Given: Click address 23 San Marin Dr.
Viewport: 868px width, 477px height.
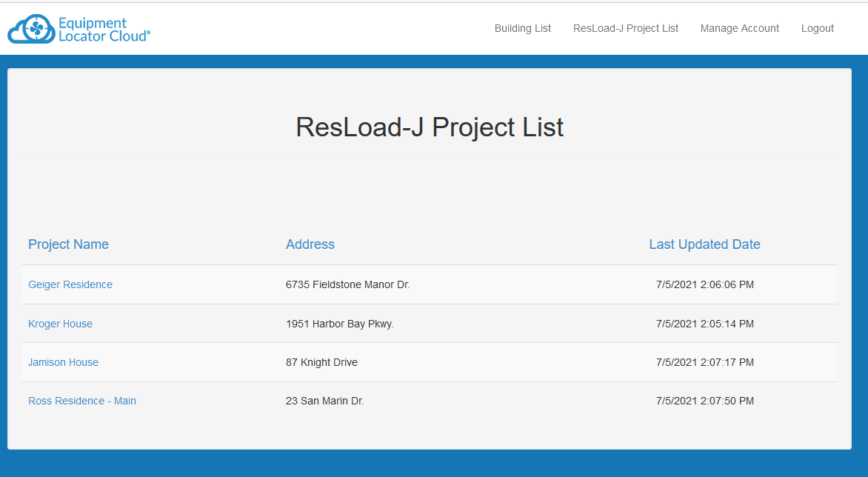Looking at the screenshot, I should coord(325,401).
